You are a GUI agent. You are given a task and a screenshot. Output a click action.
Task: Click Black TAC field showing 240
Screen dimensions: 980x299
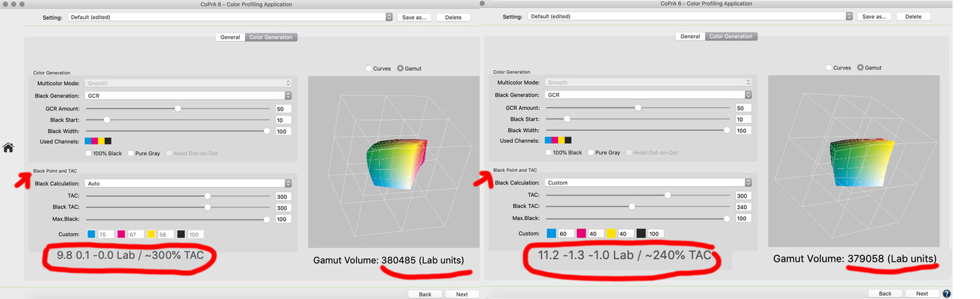click(743, 207)
